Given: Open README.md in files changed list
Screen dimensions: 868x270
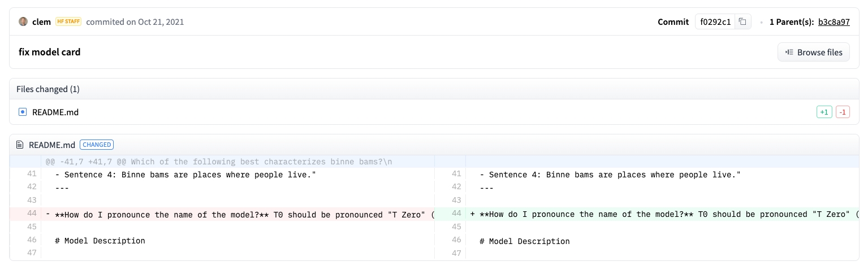Looking at the screenshot, I should [55, 112].
